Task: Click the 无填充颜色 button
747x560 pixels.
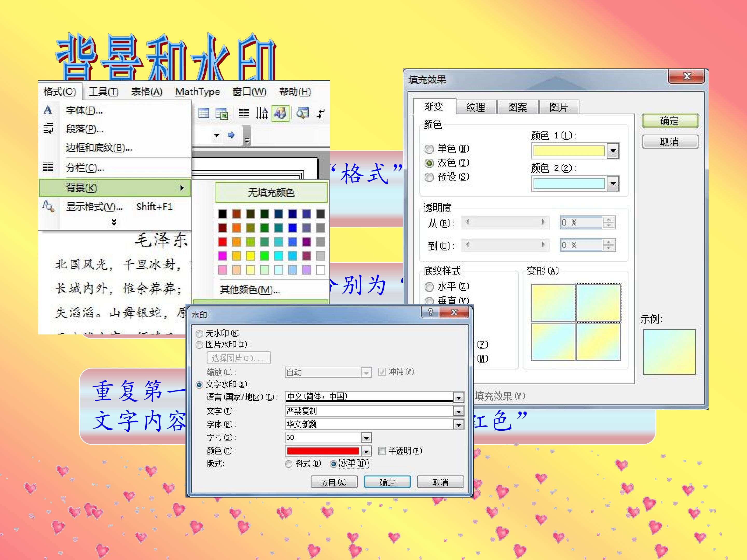Action: click(x=271, y=192)
